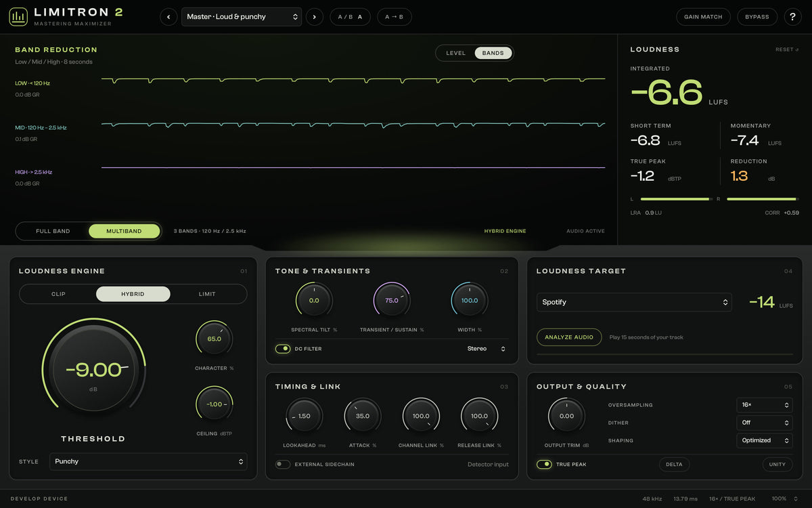812x508 pixels.
Task: Open the Dither dropdown set to Off
Action: point(765,423)
